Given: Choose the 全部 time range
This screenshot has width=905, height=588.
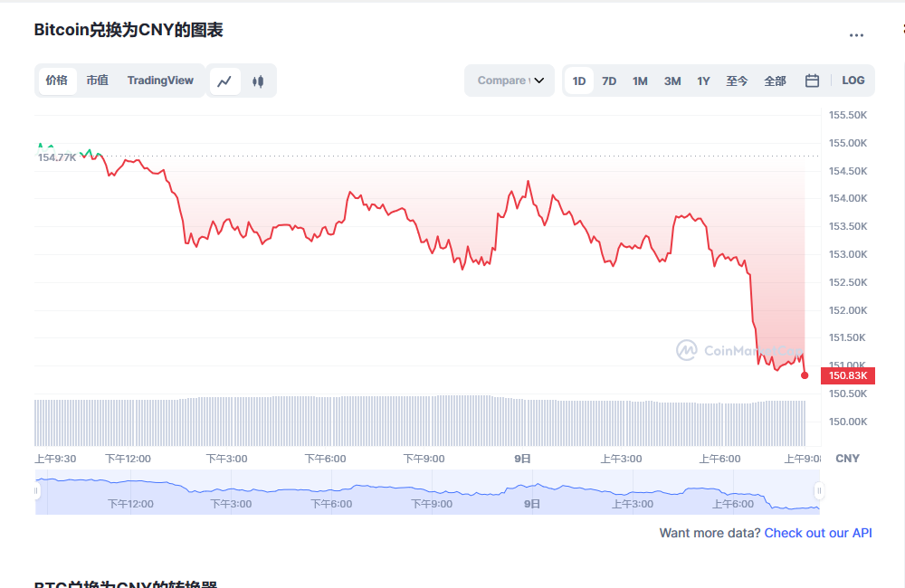Looking at the screenshot, I should coord(775,81).
